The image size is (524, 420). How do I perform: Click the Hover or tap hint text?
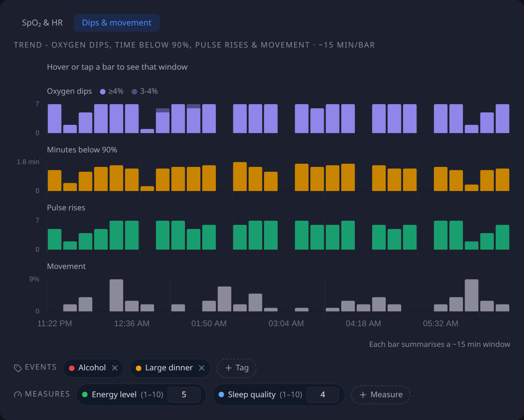(117, 67)
